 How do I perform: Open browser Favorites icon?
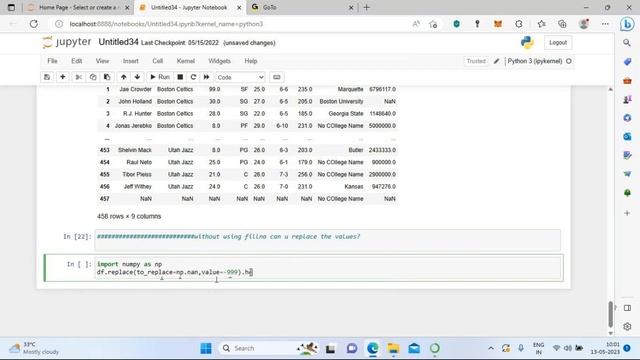click(542, 24)
